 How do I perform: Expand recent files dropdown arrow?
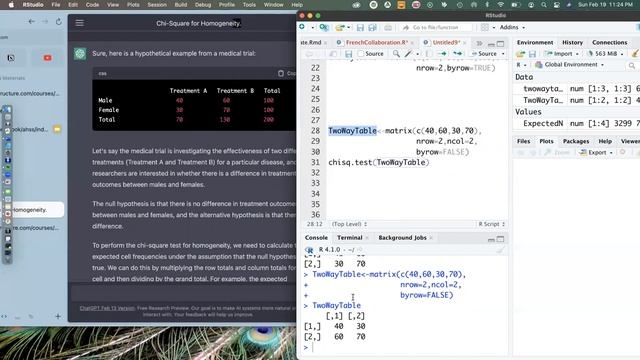point(348,28)
